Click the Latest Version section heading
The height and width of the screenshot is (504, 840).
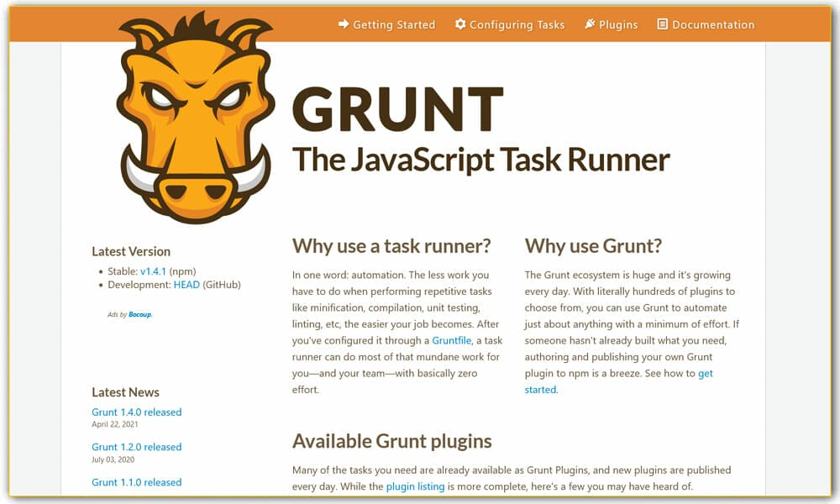click(130, 251)
